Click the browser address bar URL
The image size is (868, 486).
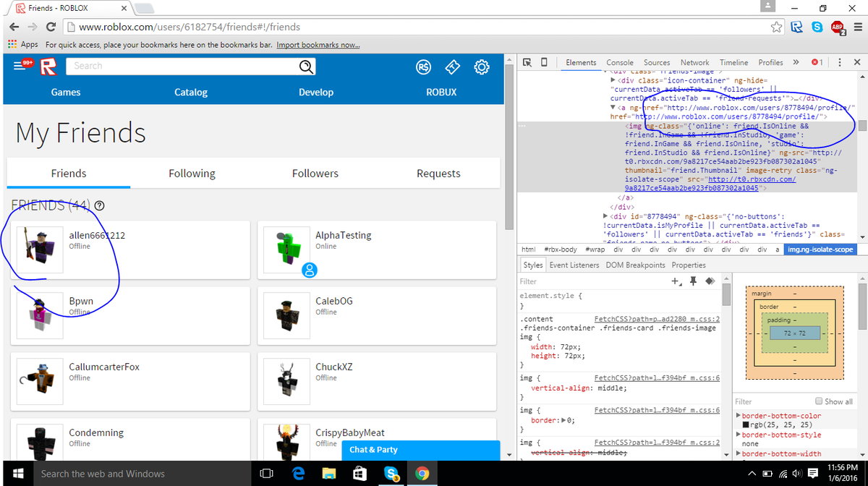tap(190, 27)
